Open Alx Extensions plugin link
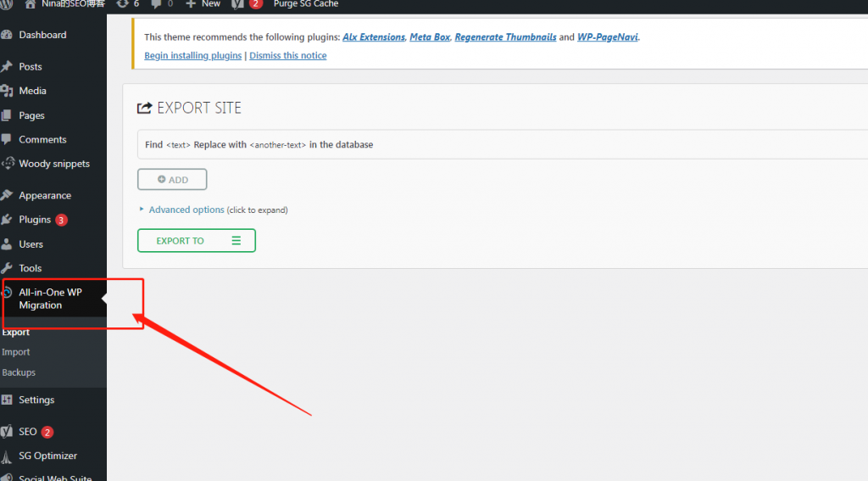 click(374, 36)
